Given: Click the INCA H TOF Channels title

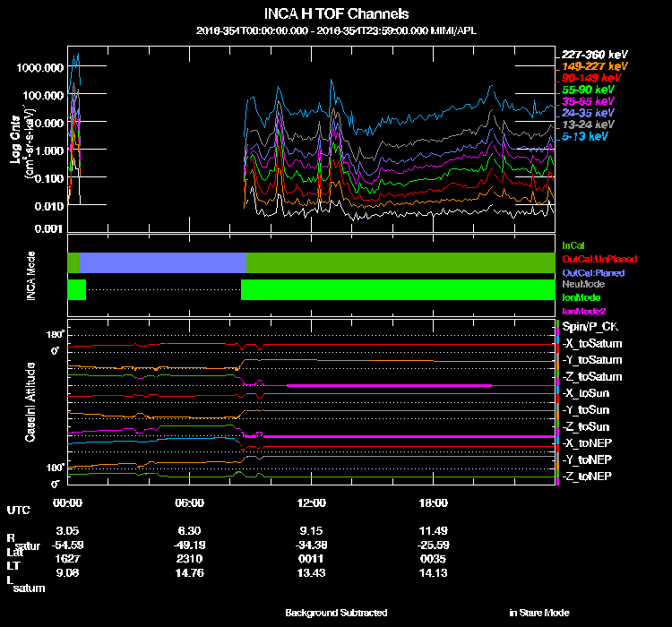Looking at the screenshot, I should coord(337,13).
